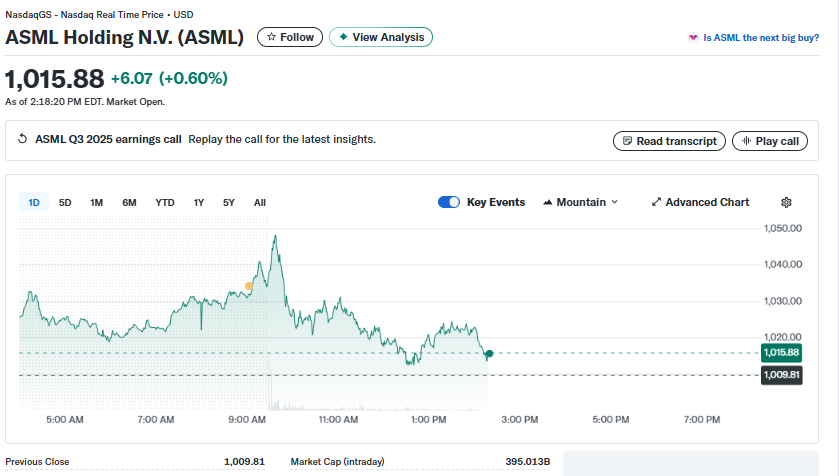Click Read transcript button
The height and width of the screenshot is (476, 839).
point(669,141)
